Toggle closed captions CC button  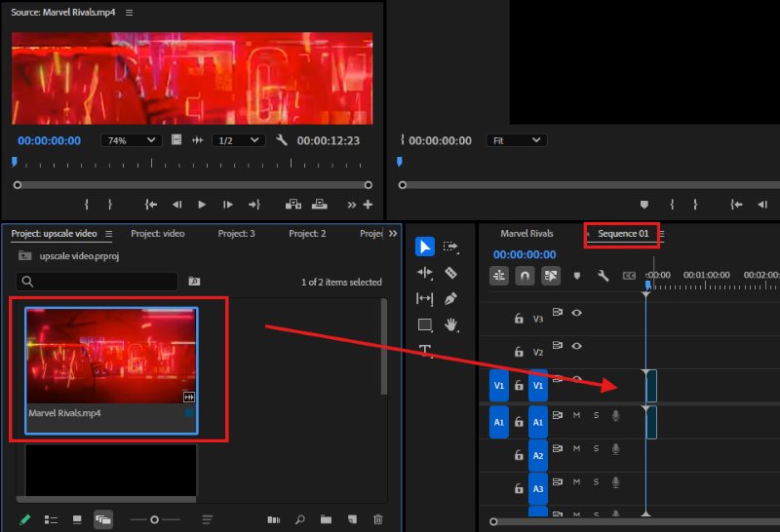tap(629, 276)
